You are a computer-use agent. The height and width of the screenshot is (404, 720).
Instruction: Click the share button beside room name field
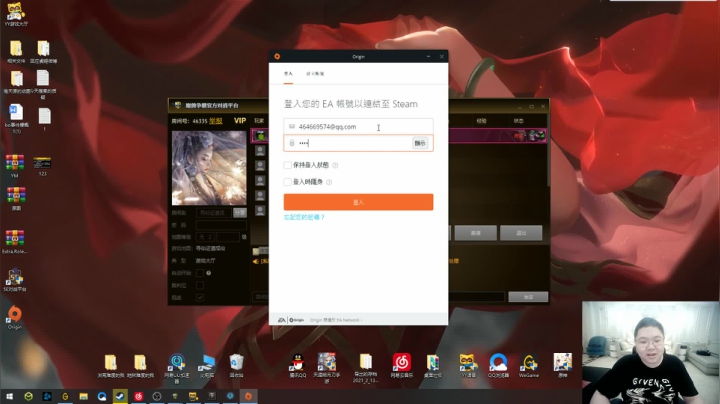click(240, 213)
